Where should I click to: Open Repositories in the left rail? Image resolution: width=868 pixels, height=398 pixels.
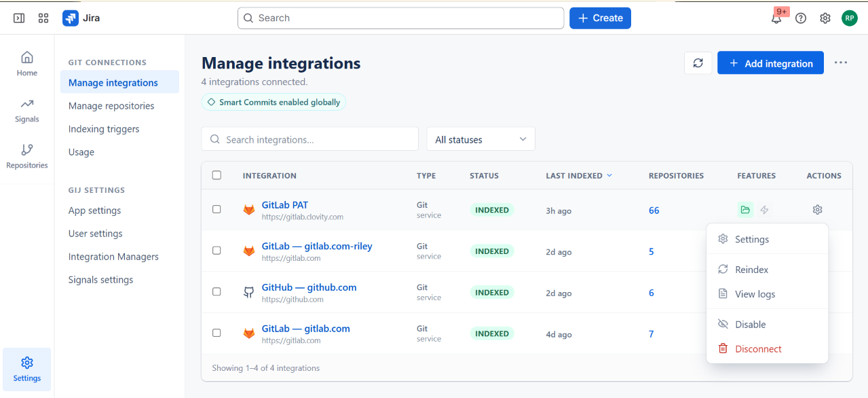[x=27, y=156]
